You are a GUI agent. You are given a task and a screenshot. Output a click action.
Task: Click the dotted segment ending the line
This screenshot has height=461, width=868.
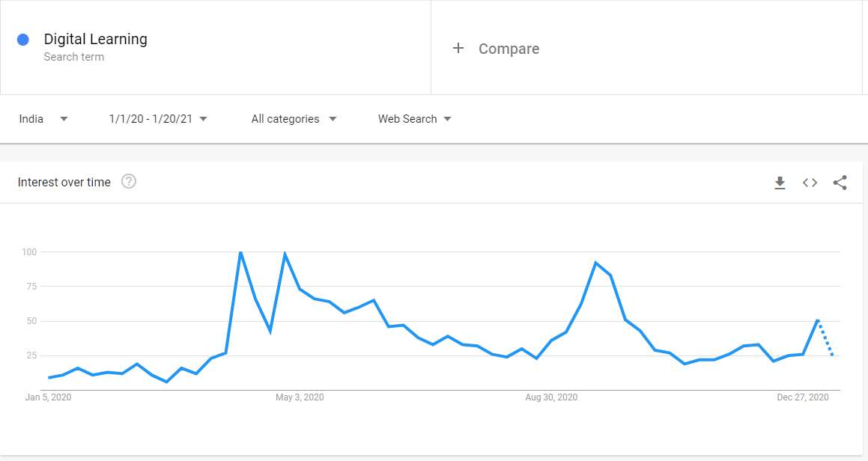click(x=825, y=338)
